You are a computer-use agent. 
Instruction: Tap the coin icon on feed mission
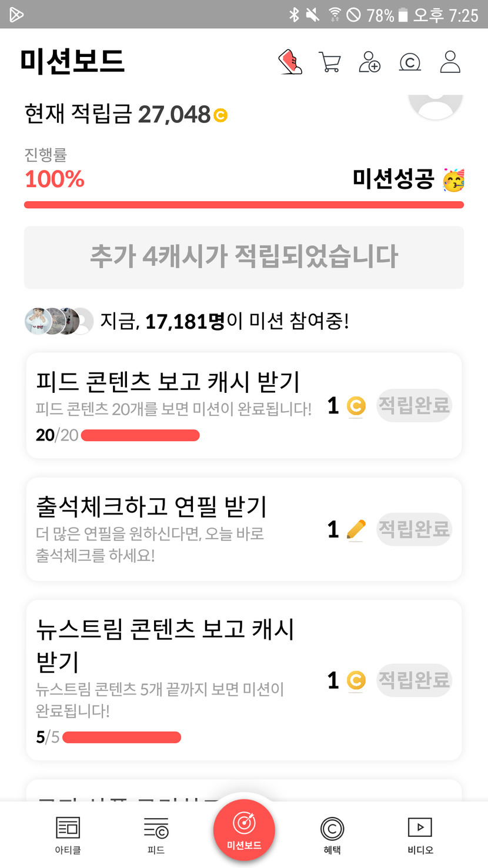coord(356,406)
